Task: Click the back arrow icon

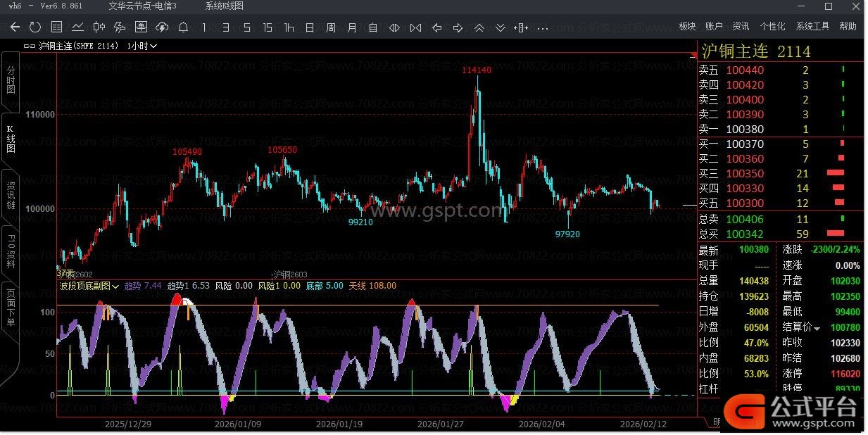Action: [x=15, y=27]
